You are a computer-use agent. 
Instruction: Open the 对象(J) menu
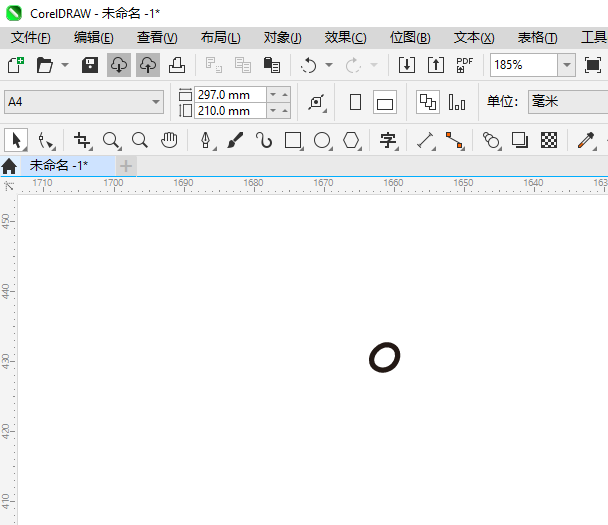(283, 38)
